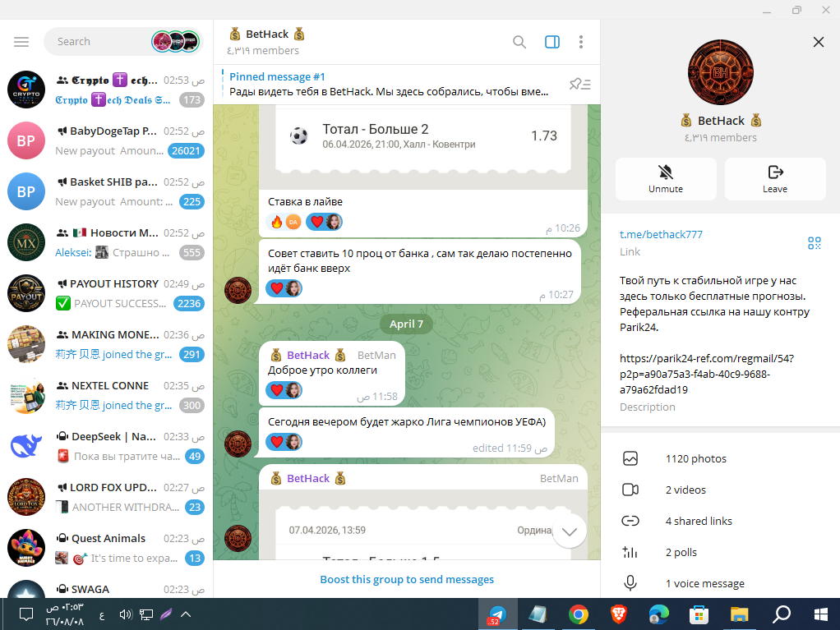Open the volume control in system tray
Image resolution: width=840 pixels, height=630 pixels.
(x=126, y=614)
